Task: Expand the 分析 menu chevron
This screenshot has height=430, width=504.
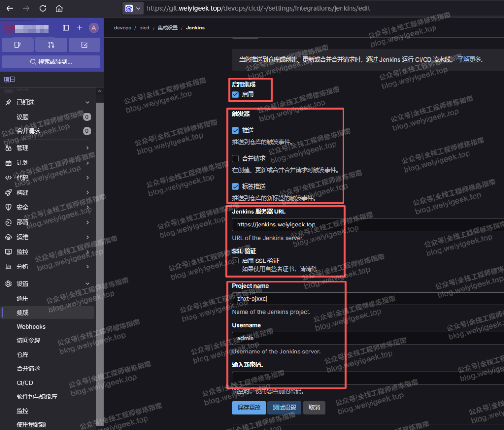Action: 87,267
